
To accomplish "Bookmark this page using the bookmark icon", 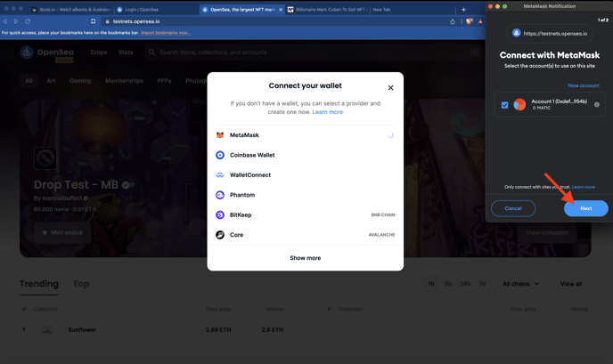I will point(93,21).
